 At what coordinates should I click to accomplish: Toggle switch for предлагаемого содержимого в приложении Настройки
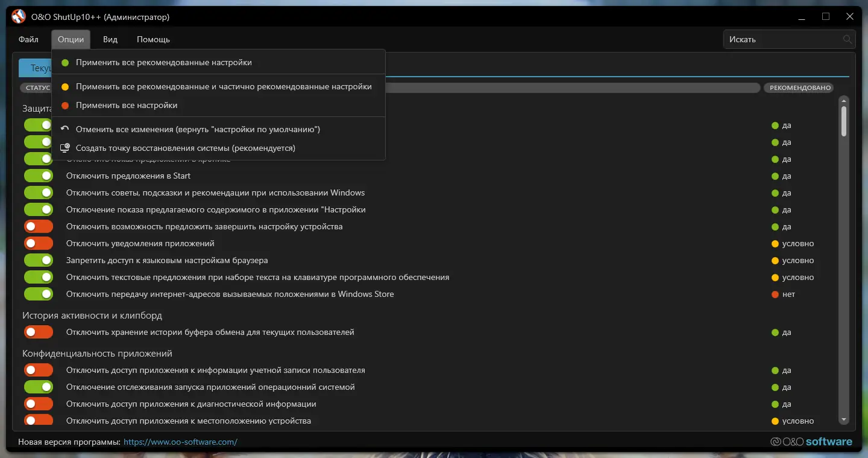click(x=39, y=210)
